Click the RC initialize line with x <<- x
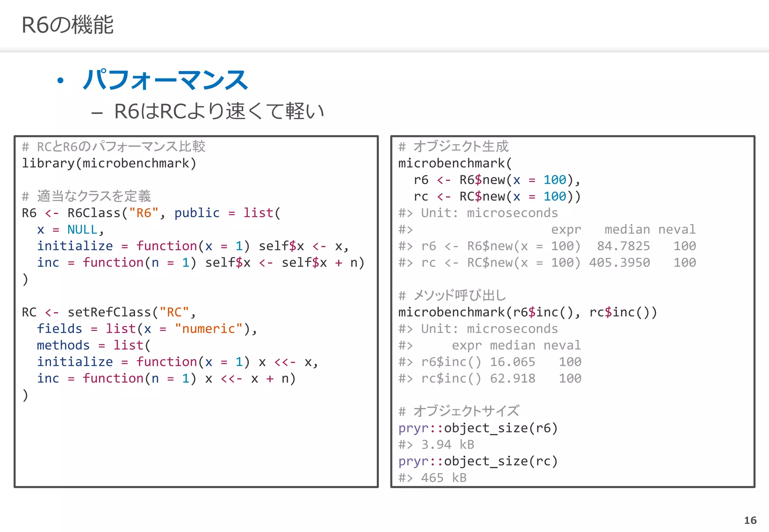 click(178, 362)
